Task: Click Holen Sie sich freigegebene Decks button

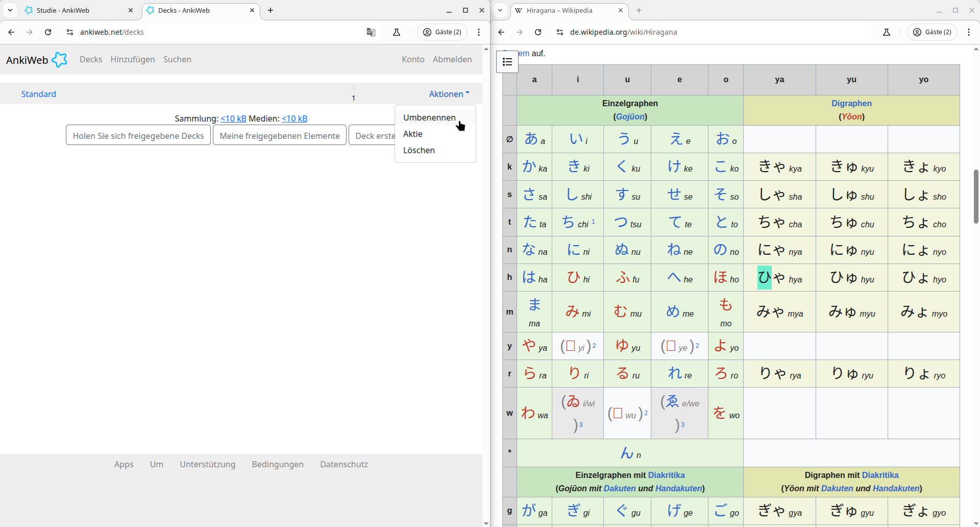Action: pos(138,135)
